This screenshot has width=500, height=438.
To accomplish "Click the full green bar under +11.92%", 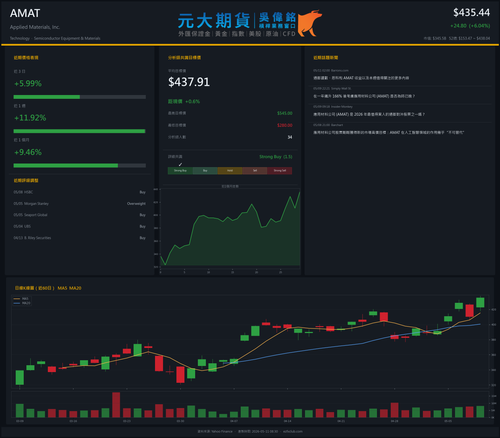I will click(79, 131).
